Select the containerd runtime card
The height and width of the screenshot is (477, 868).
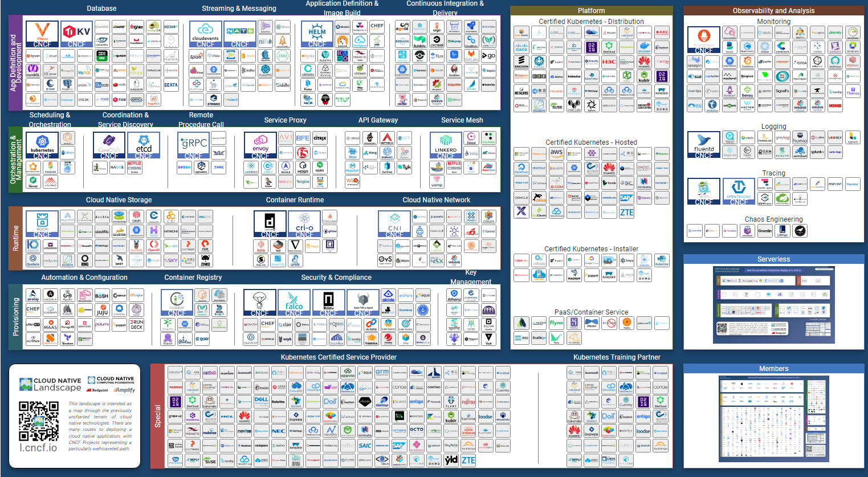pyautogui.click(x=270, y=224)
